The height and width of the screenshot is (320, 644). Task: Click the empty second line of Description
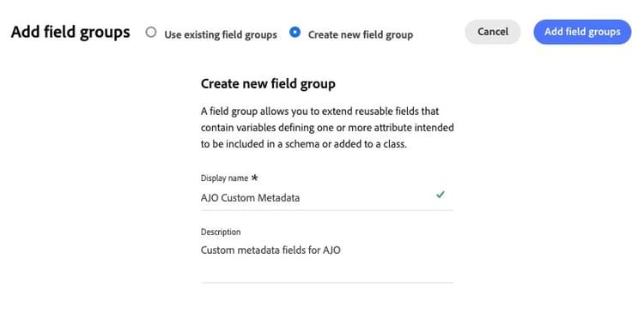pos(327,269)
